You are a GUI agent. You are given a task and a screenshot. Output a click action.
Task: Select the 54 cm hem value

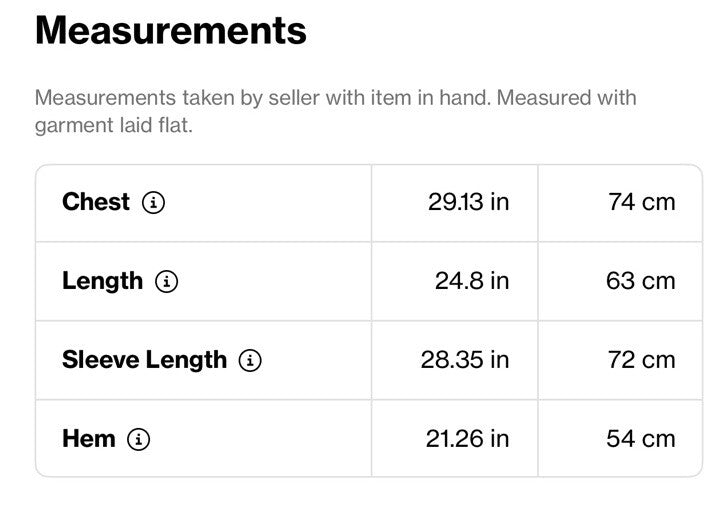(x=641, y=439)
